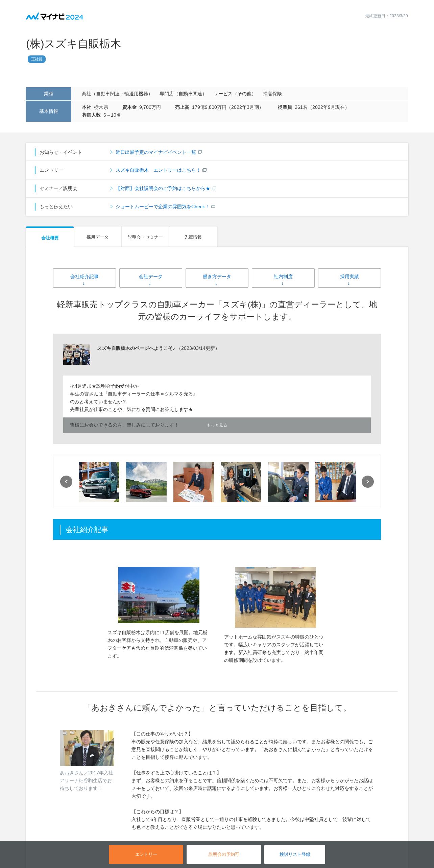The image size is (434, 868).
Task: Switch to the 先輩情報 tab
Action: coord(193,237)
